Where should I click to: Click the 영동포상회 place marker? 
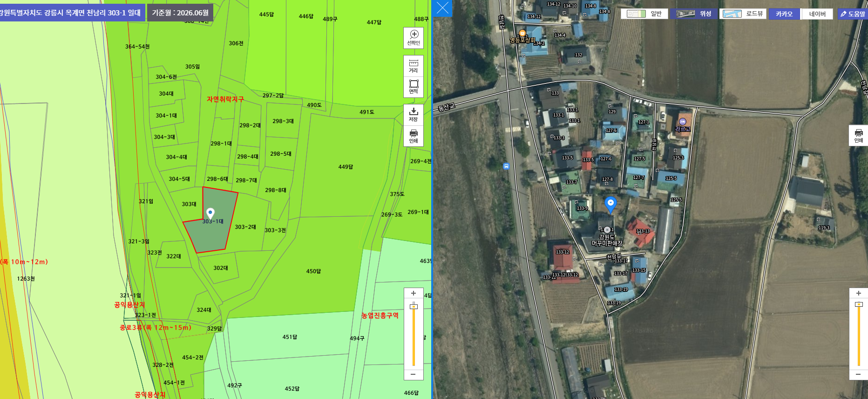click(x=522, y=34)
